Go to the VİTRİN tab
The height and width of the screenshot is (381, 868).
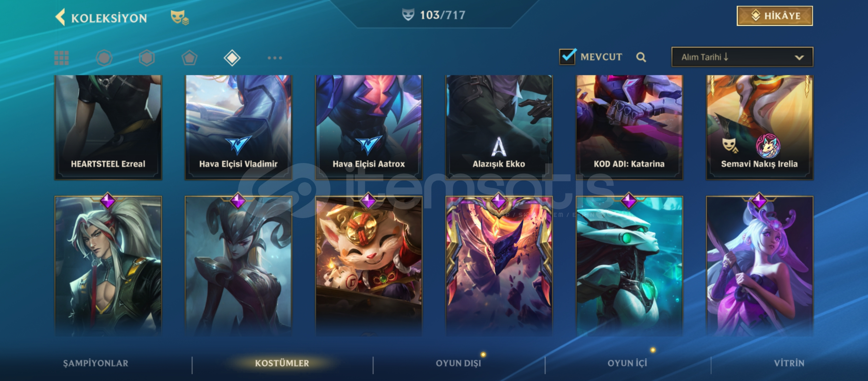[789, 363]
